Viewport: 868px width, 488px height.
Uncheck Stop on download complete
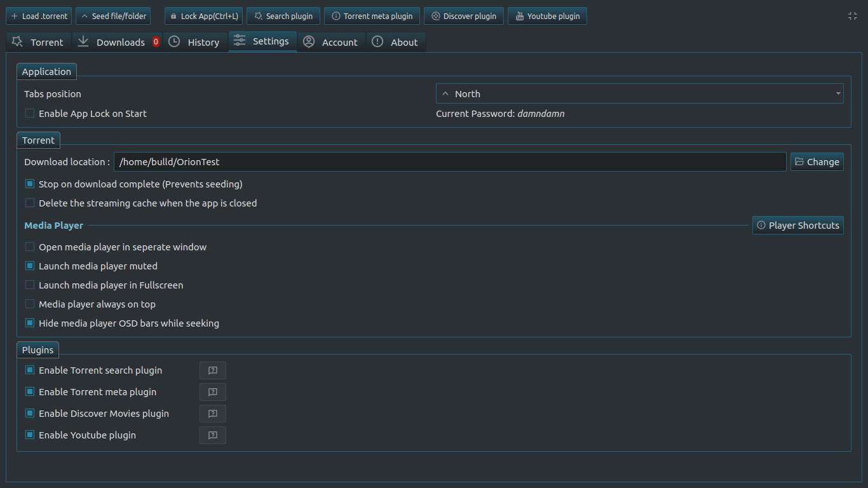coord(30,184)
